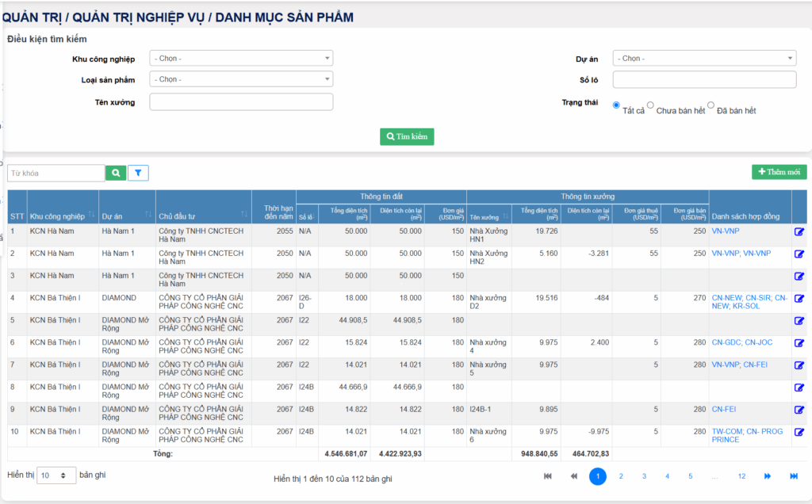This screenshot has height=504, width=812.
Task: Click the Tên xưởng input field
Action: point(241,102)
